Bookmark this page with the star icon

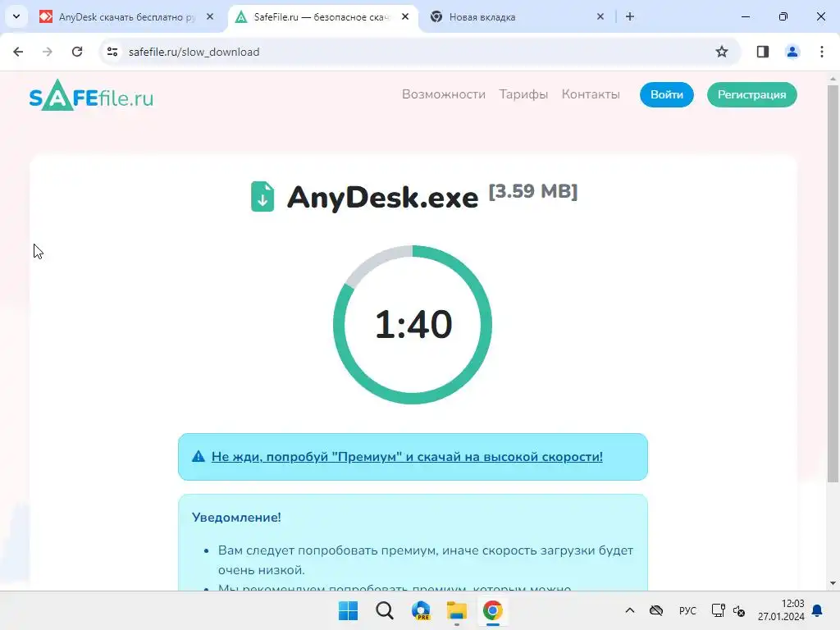[722, 52]
